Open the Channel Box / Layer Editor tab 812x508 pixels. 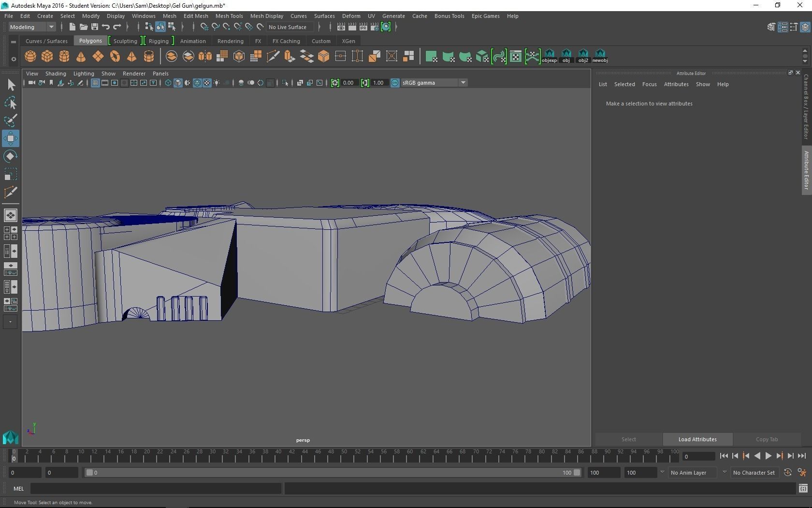[x=806, y=106]
